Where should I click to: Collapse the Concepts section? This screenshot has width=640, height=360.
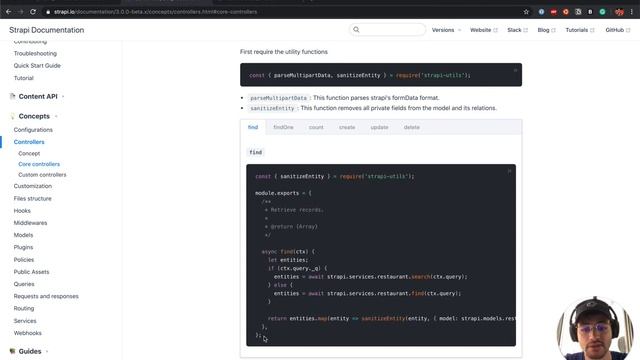click(34, 116)
